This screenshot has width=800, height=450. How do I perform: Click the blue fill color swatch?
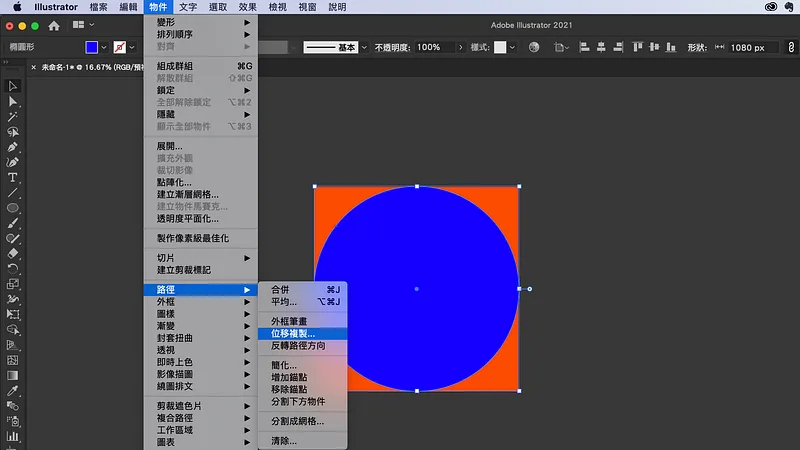[x=92, y=47]
